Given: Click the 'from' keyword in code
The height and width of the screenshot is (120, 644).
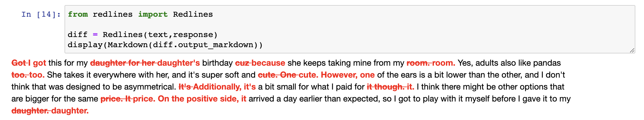Looking at the screenshot, I should coord(78,14).
